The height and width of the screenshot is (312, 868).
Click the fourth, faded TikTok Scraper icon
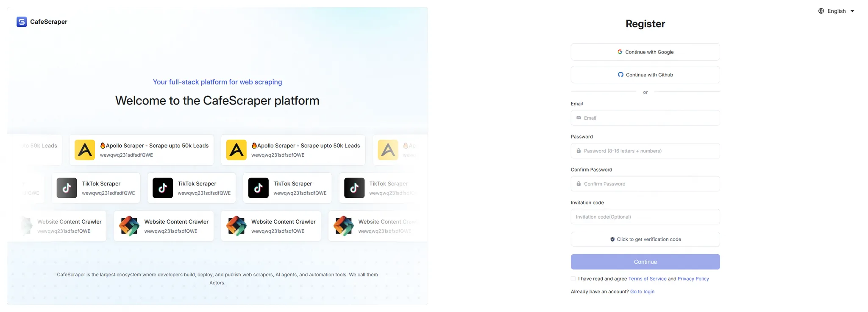354,188
